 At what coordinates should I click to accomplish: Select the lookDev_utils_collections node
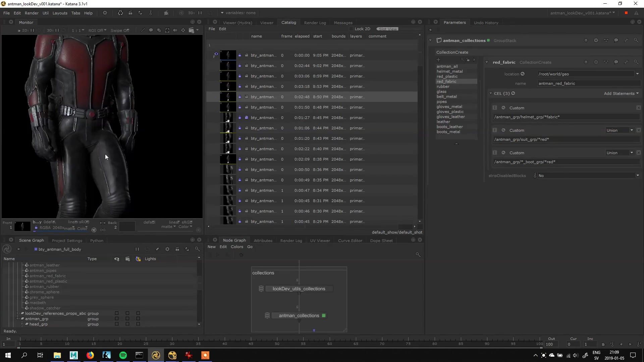click(x=299, y=289)
